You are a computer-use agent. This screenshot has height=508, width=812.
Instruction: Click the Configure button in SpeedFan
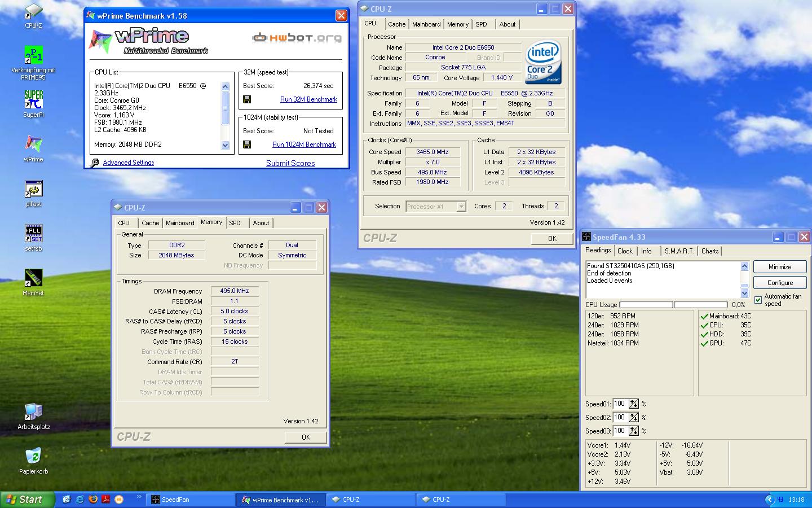pos(780,283)
